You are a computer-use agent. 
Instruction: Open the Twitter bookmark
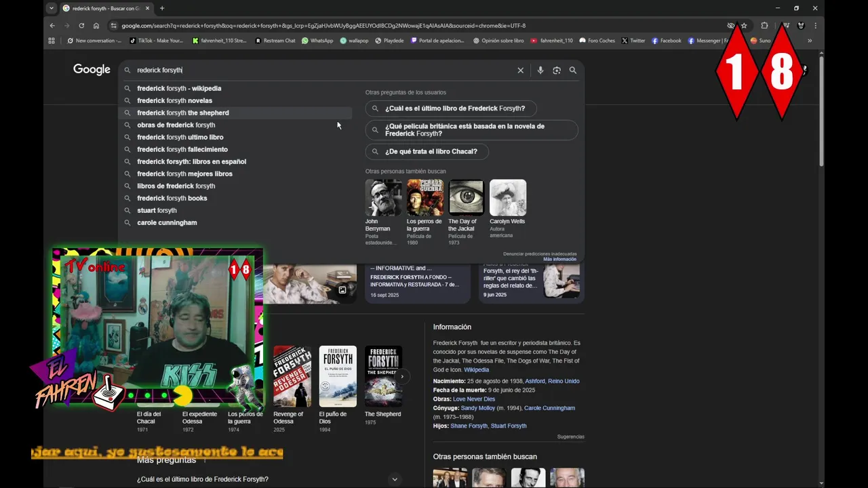pos(633,41)
